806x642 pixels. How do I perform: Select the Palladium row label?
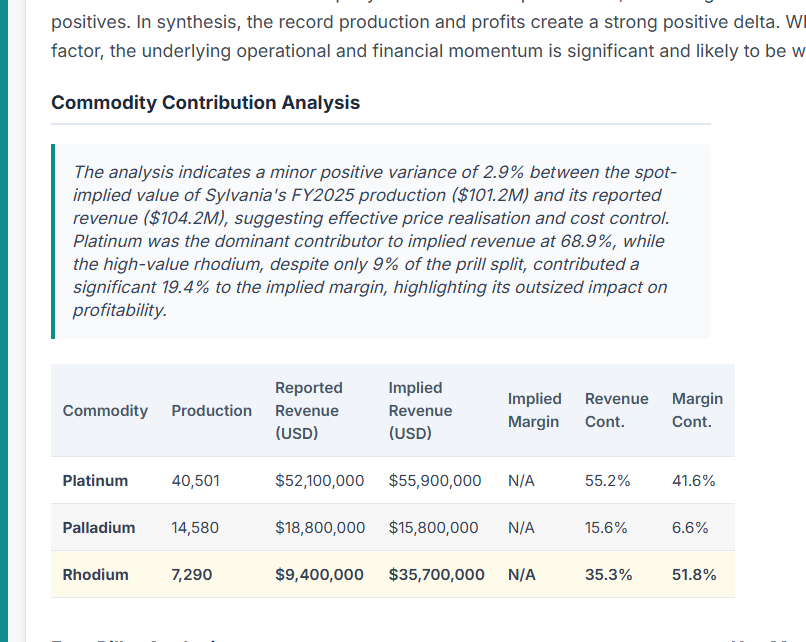tap(99, 528)
